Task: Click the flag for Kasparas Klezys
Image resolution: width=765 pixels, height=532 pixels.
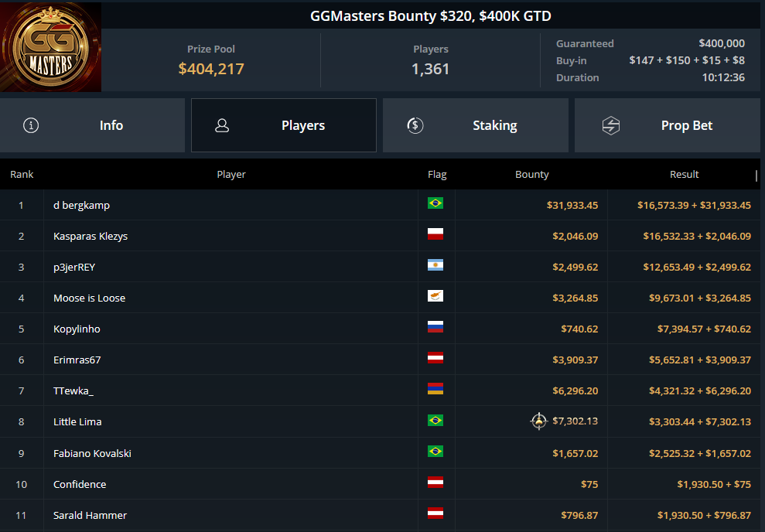Action: coord(435,234)
